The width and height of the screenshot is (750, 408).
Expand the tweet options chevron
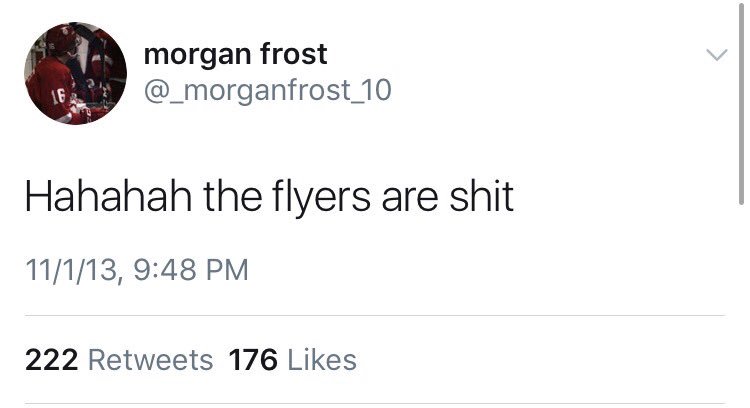(717, 55)
